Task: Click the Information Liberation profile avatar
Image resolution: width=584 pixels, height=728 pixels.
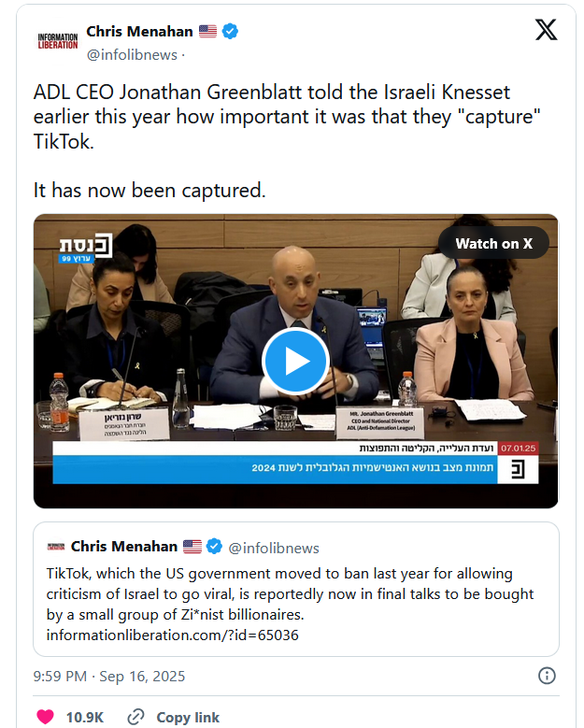Action: [58, 41]
